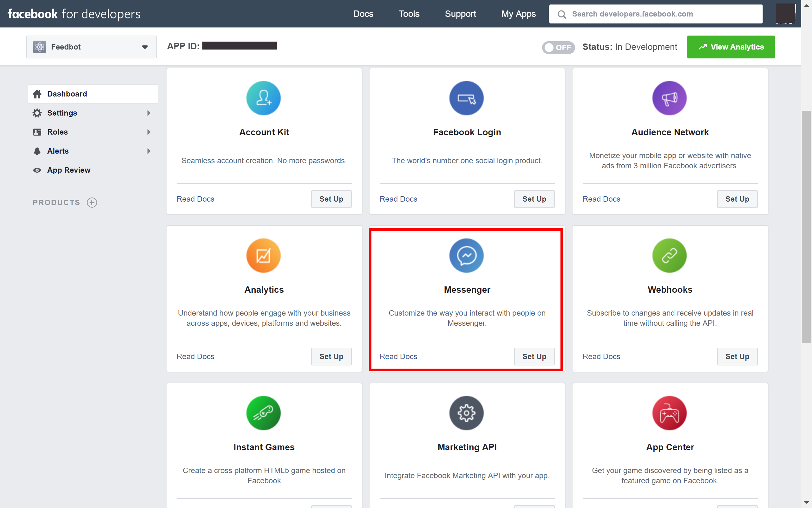The height and width of the screenshot is (508, 812).
Task: Click the Marketing API card title
Action: tap(467, 447)
